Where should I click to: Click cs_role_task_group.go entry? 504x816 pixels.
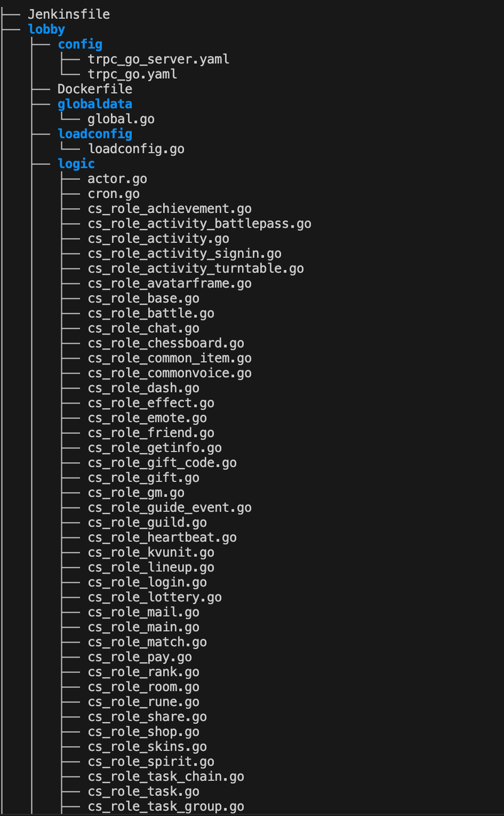click(166, 807)
